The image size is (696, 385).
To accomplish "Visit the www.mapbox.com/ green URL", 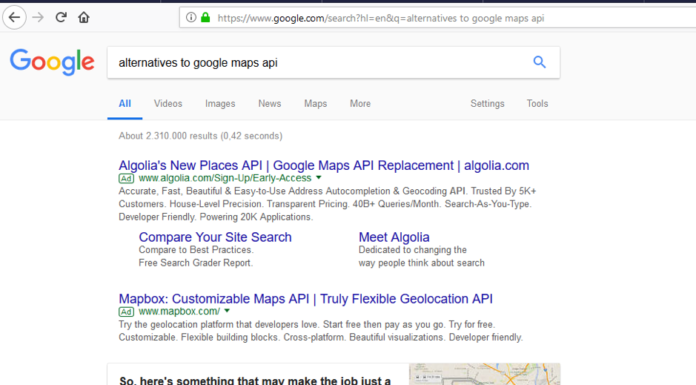I will pyautogui.click(x=179, y=311).
